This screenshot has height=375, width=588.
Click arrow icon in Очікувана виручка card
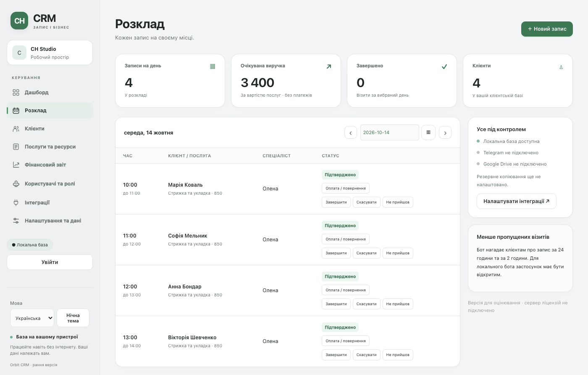[x=329, y=66]
